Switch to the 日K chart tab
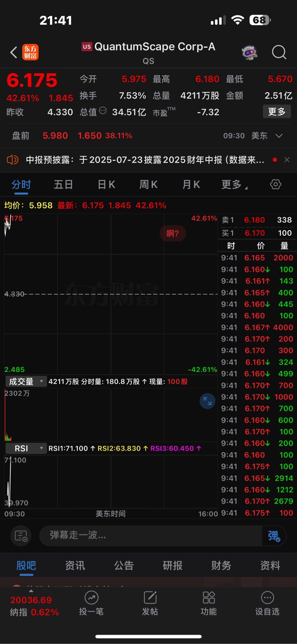The height and width of the screenshot is (644, 297). [x=106, y=185]
